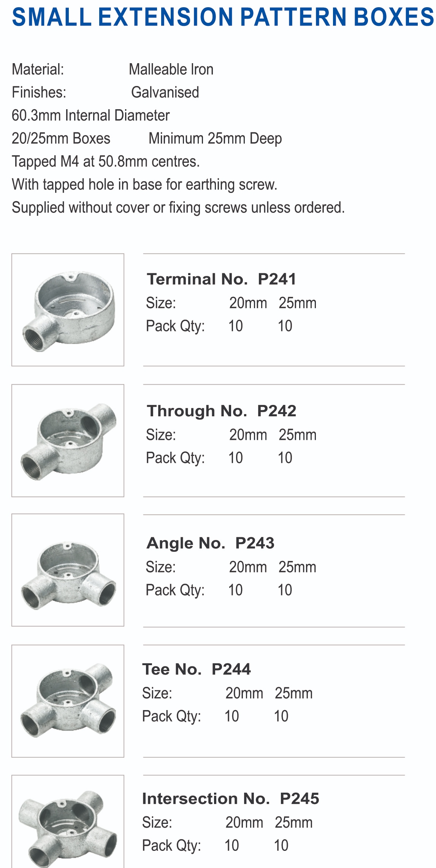
Task: Select the 20mm size under Tee P244
Action: pyautogui.click(x=244, y=693)
